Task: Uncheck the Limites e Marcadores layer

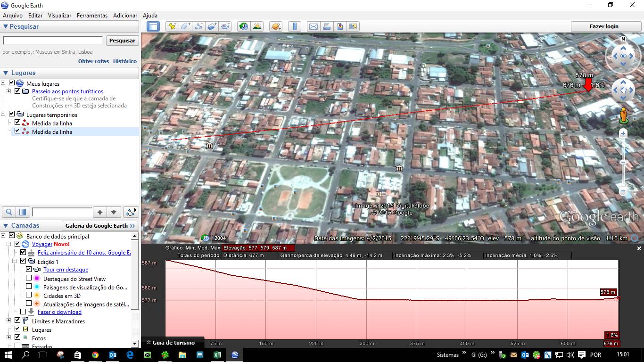Action: (17, 321)
